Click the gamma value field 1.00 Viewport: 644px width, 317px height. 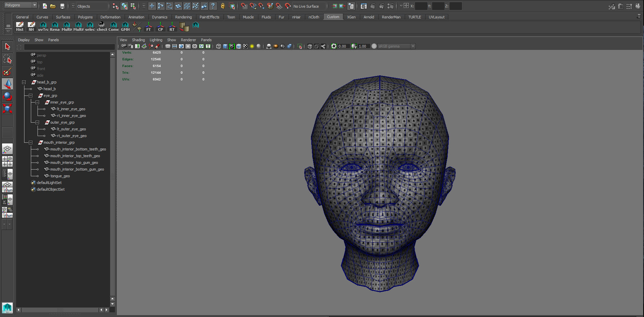(x=364, y=46)
